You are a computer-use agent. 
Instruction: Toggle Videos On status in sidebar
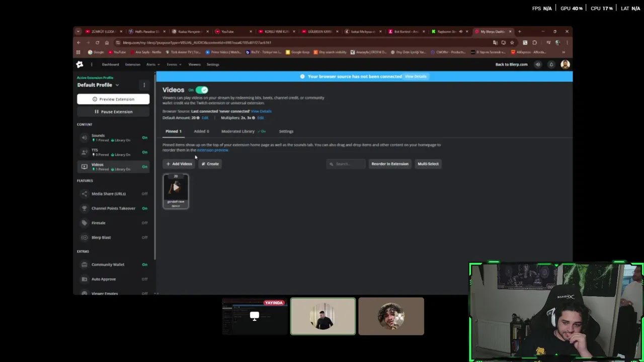tap(144, 166)
